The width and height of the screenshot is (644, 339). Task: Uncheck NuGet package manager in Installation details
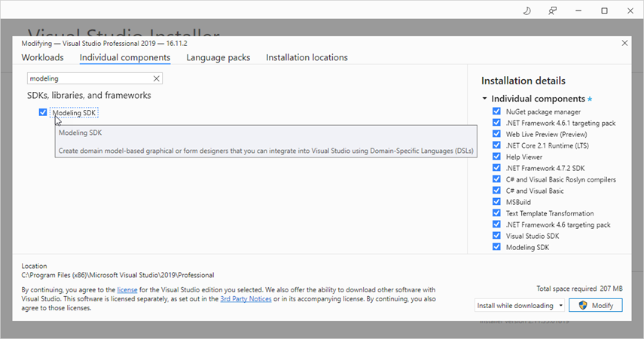496,111
